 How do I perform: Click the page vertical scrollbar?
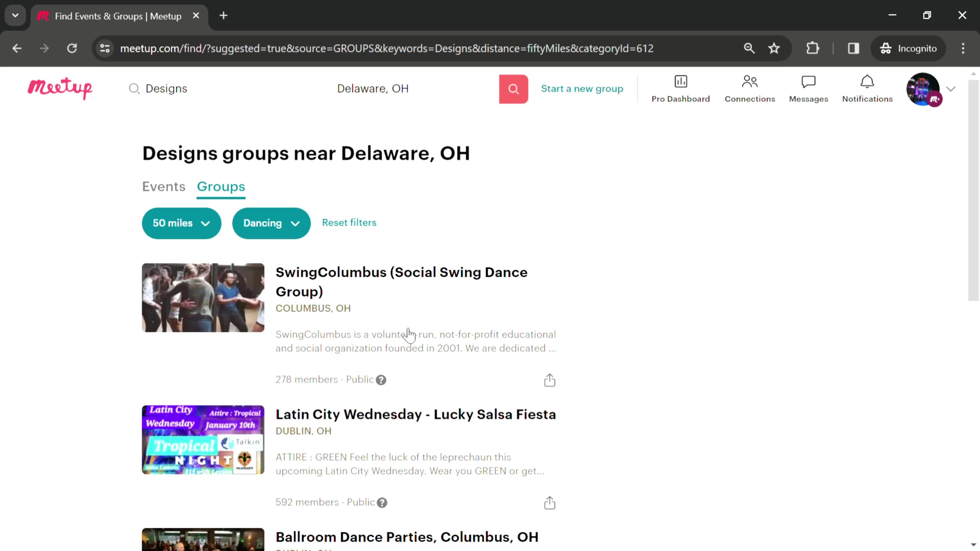click(973, 190)
